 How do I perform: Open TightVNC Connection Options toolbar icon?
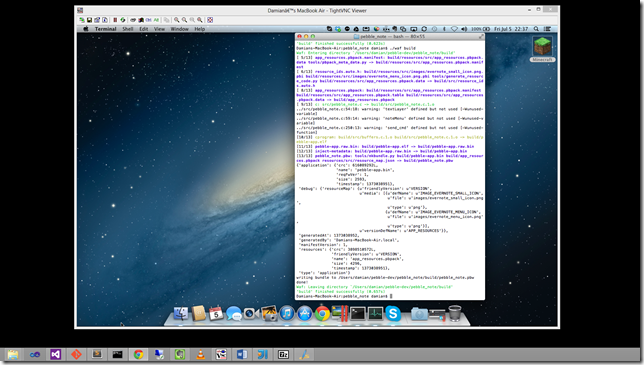click(97, 20)
